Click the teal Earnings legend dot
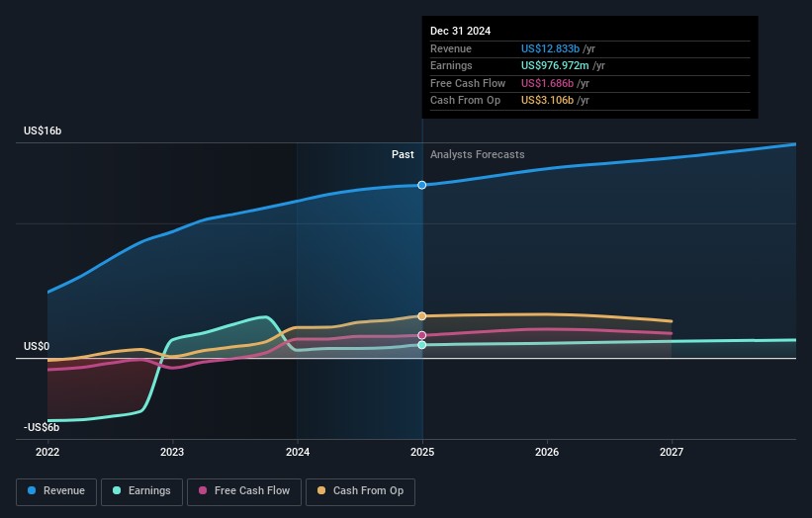Viewport: 812px width, 518px height. pyautogui.click(x=118, y=491)
